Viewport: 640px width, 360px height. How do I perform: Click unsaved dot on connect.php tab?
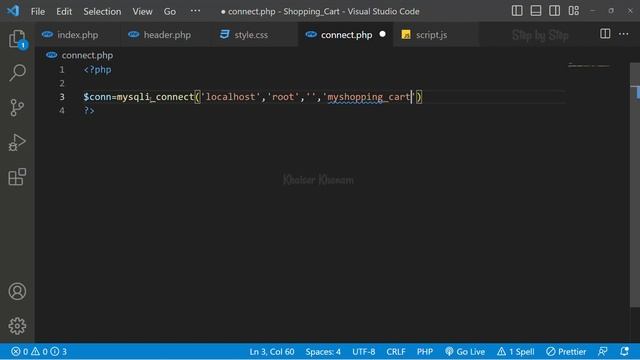382,34
